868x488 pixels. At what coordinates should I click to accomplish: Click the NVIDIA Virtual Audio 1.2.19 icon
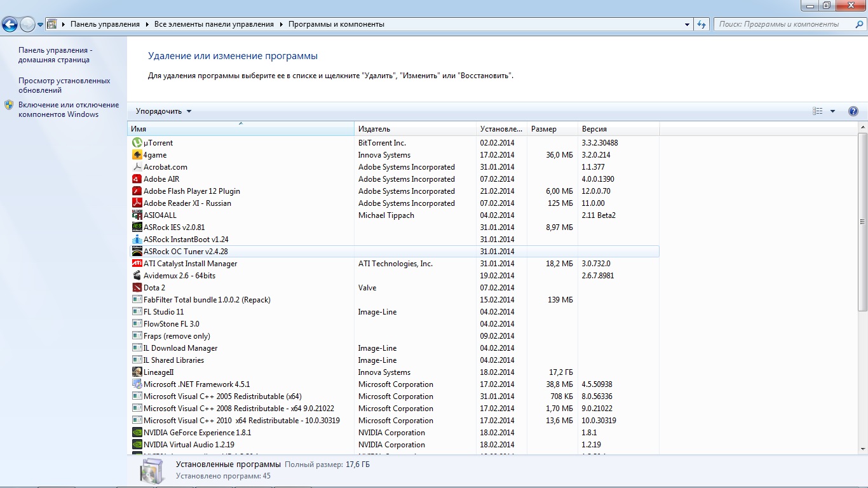click(x=137, y=445)
